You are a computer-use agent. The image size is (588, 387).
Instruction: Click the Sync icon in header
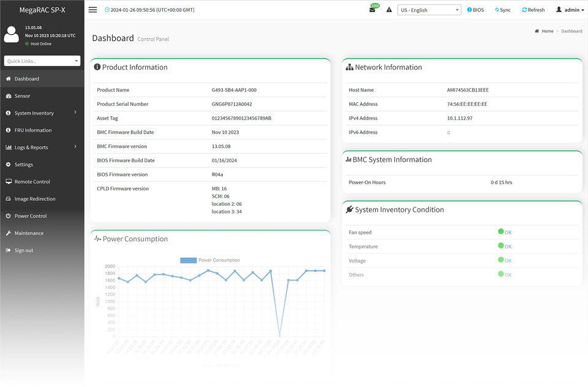pyautogui.click(x=502, y=10)
